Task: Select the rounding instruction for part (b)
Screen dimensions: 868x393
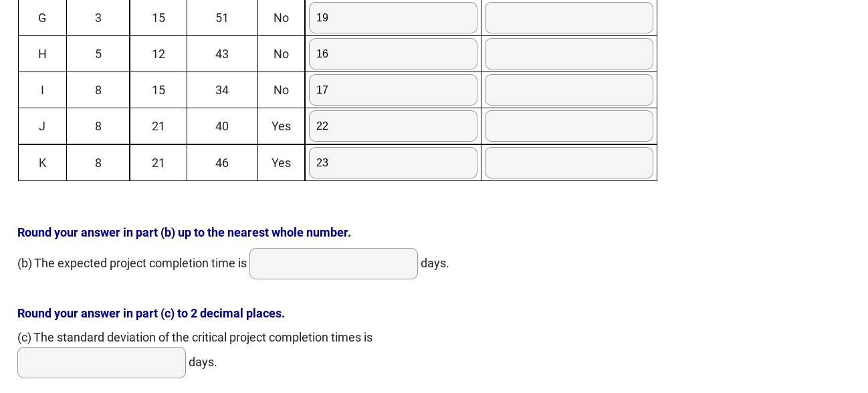Action: 184,233
